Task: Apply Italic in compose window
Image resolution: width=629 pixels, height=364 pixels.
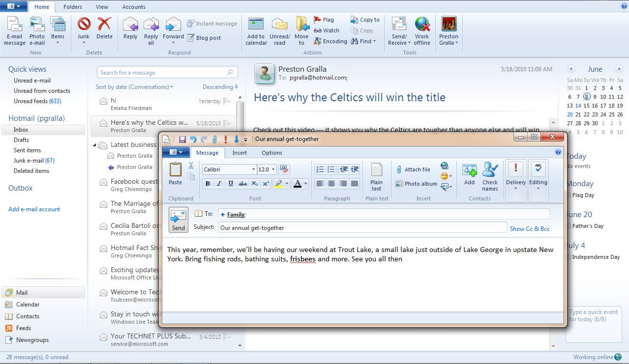Action: (x=219, y=184)
